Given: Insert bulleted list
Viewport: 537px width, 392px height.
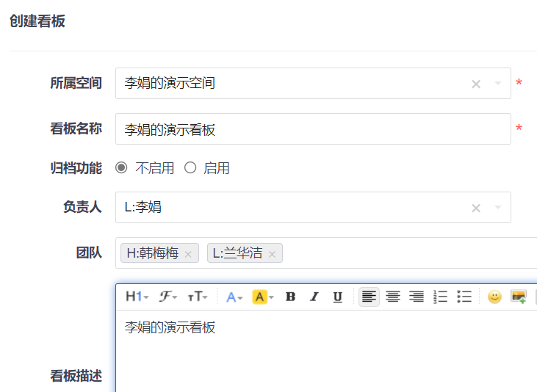Looking at the screenshot, I should click(x=464, y=297).
